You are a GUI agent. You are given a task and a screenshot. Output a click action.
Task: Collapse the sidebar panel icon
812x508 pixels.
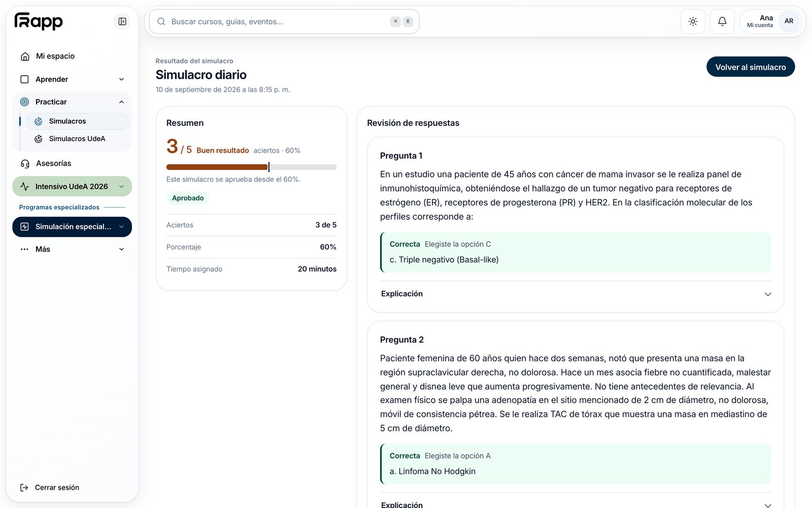[122, 21]
